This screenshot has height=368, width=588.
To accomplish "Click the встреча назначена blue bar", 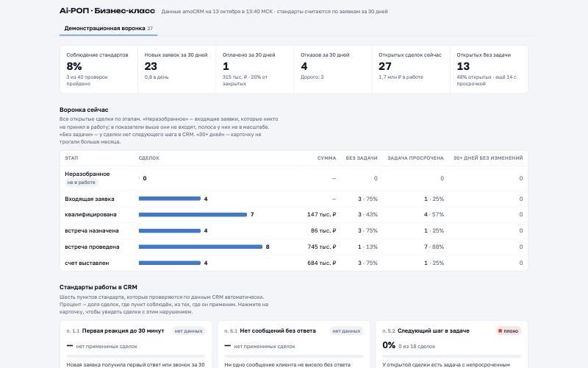I will click(x=170, y=230).
